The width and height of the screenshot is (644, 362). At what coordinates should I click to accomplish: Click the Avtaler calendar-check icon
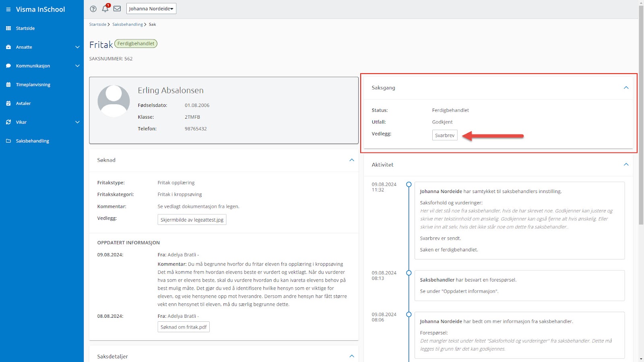tap(8, 103)
